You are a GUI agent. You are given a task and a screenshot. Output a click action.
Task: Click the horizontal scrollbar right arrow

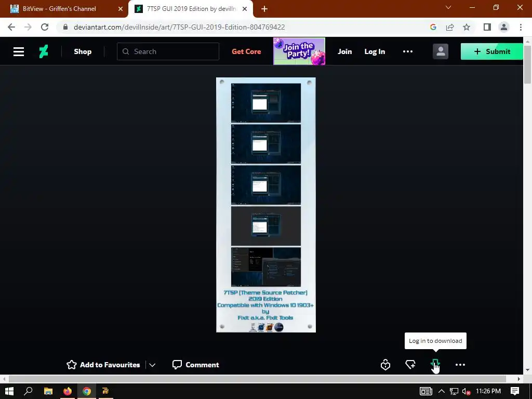click(519, 379)
